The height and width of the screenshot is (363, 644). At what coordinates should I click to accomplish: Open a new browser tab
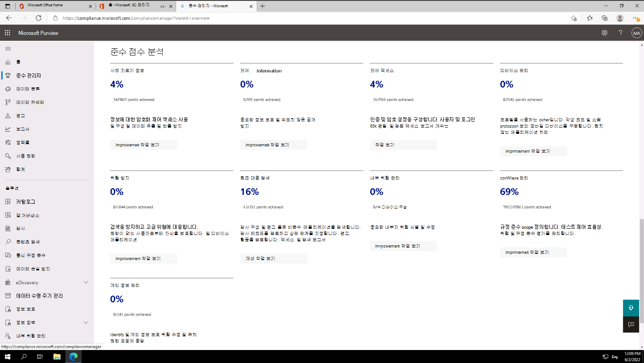[263, 6]
